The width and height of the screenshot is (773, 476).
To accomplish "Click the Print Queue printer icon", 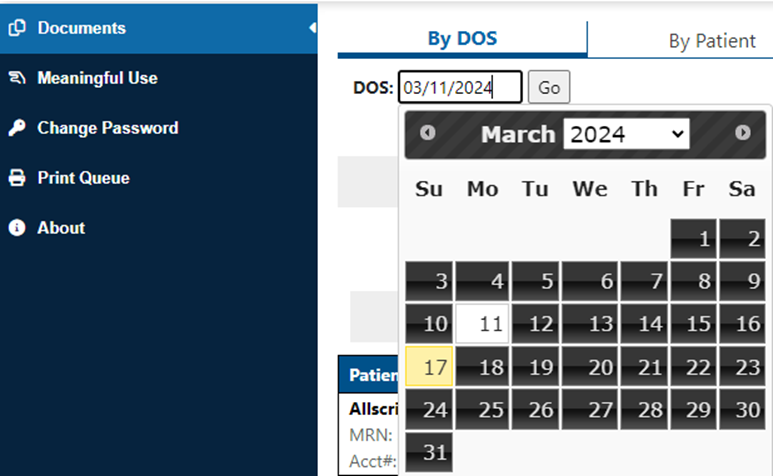I will 17,177.
